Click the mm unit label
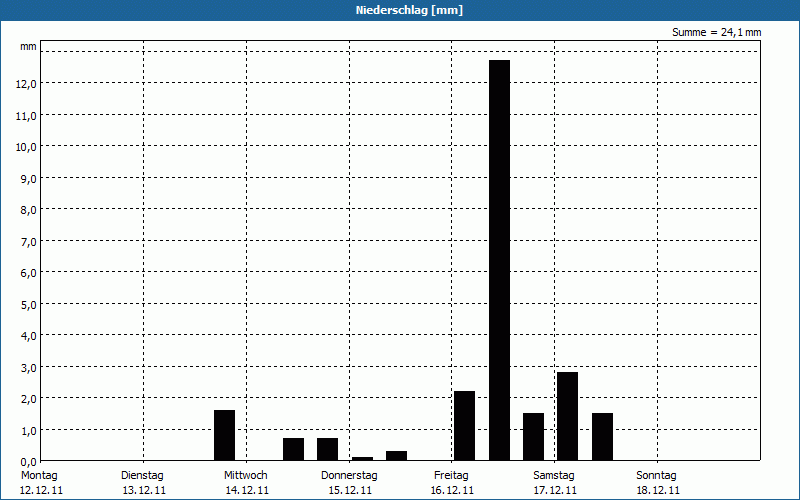Screen dimensions: 800x500 28,46
